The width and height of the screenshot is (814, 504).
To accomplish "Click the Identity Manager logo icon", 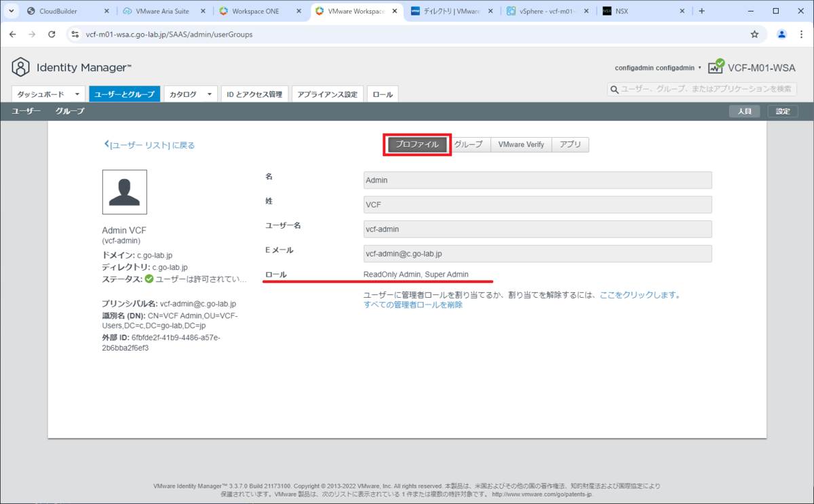I will point(21,67).
